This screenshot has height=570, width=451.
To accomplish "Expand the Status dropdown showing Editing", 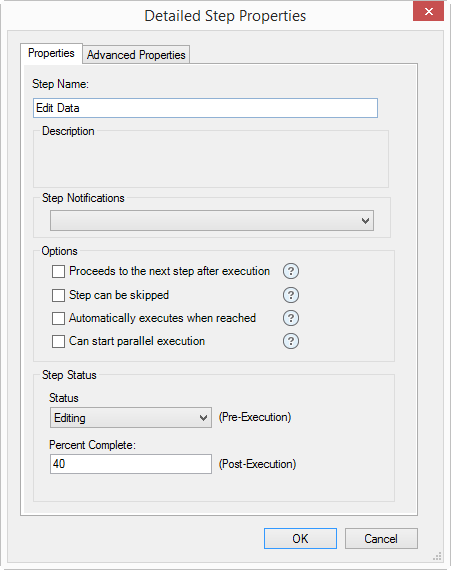I will pyautogui.click(x=131, y=417).
